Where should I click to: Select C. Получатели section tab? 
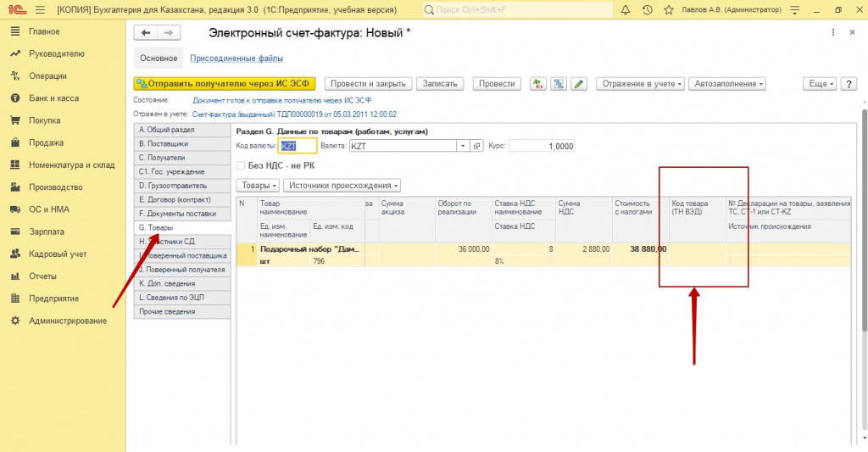[182, 158]
